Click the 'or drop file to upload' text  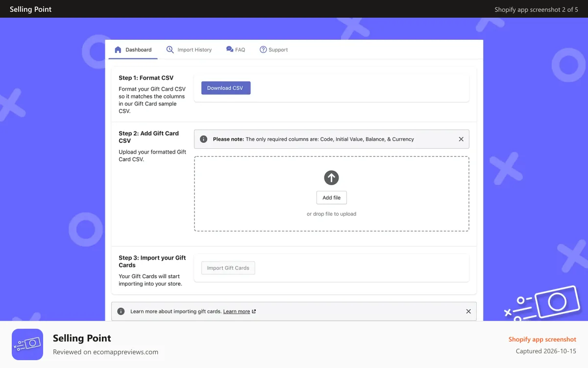[332, 214]
